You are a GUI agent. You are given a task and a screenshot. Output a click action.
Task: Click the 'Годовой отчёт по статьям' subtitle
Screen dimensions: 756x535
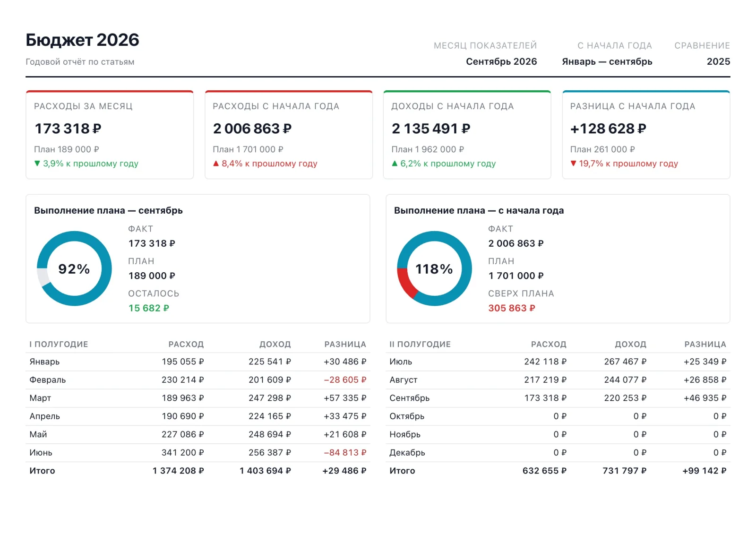point(80,62)
